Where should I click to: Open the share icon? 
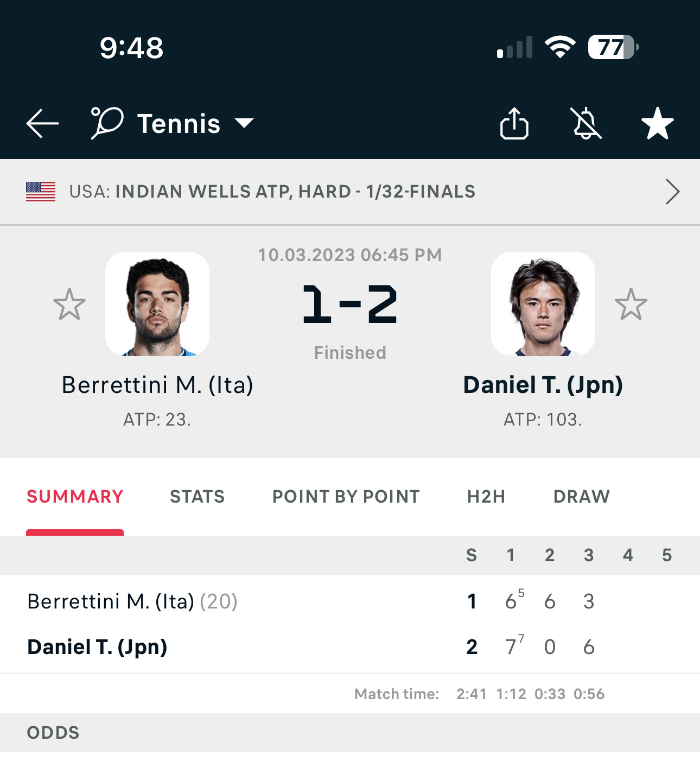click(514, 123)
